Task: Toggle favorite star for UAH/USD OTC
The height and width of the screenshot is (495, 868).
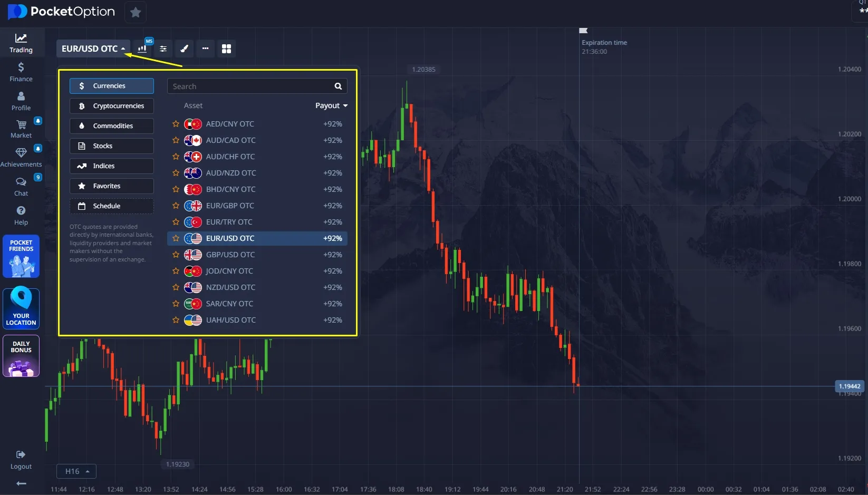Action: coord(176,320)
